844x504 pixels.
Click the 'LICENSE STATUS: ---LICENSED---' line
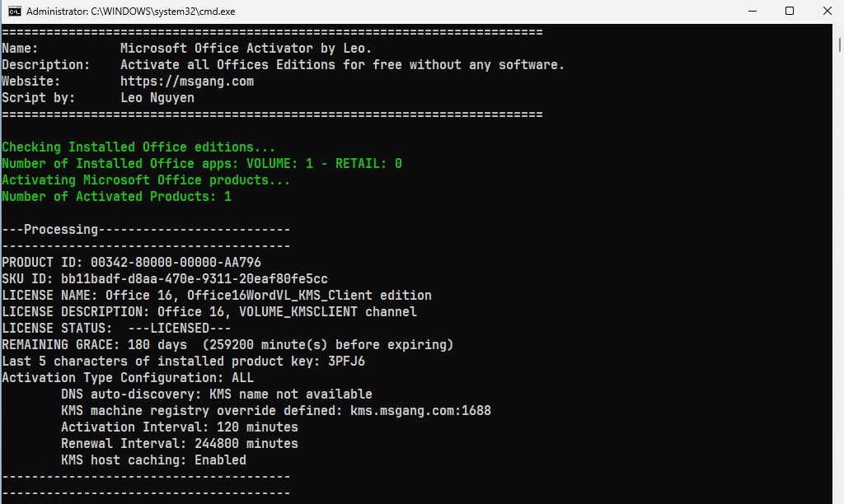click(x=116, y=328)
